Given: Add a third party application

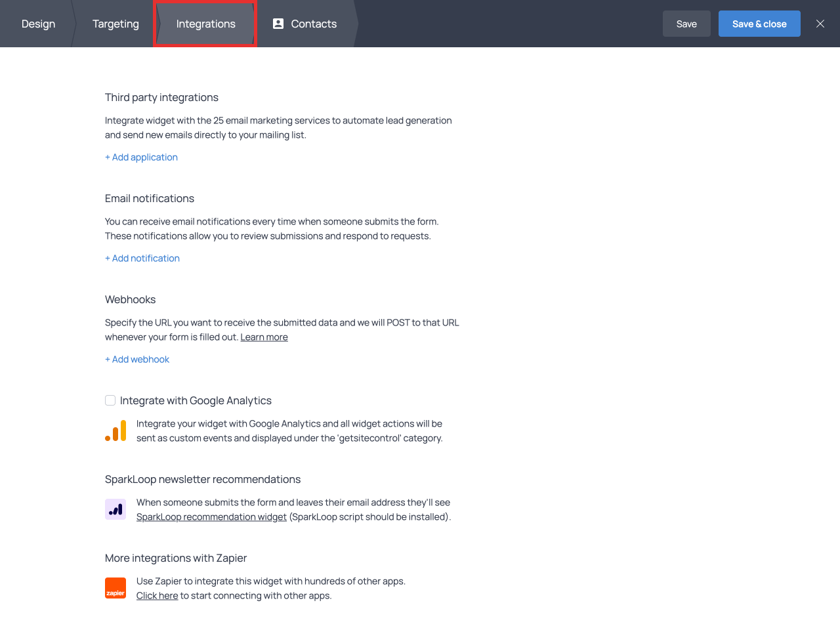Looking at the screenshot, I should [x=141, y=157].
